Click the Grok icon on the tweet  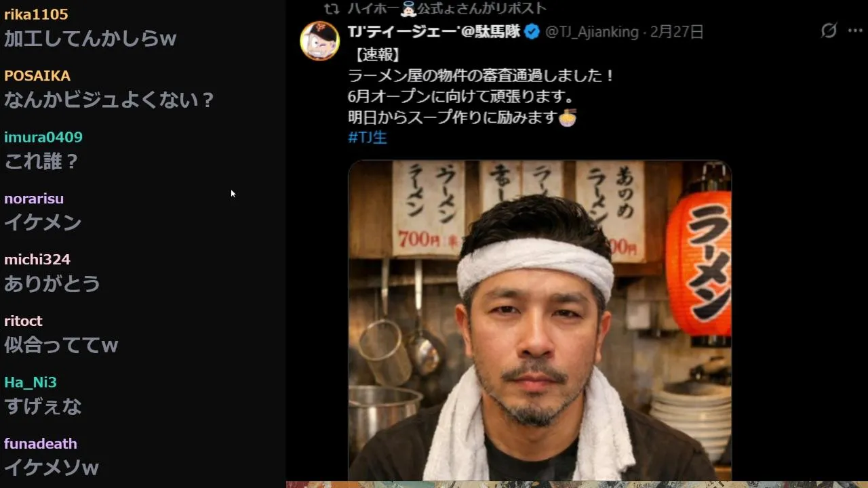(x=829, y=30)
